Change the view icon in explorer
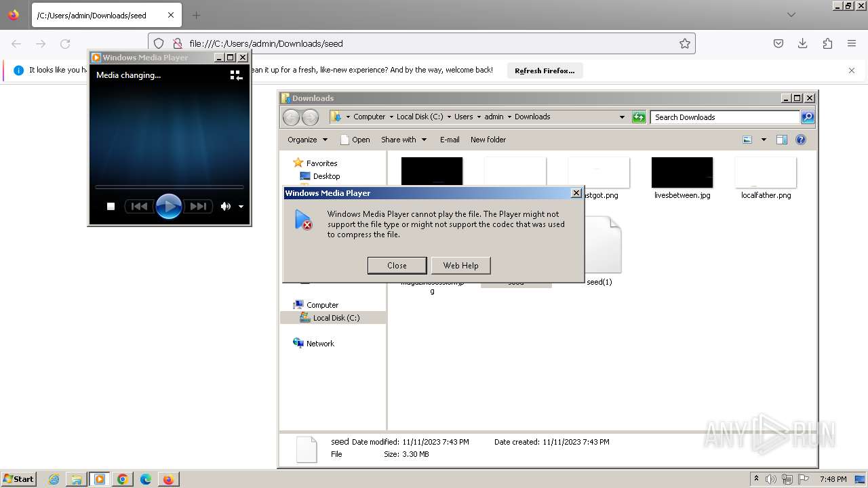Viewport: 868px width, 488px height. point(747,140)
